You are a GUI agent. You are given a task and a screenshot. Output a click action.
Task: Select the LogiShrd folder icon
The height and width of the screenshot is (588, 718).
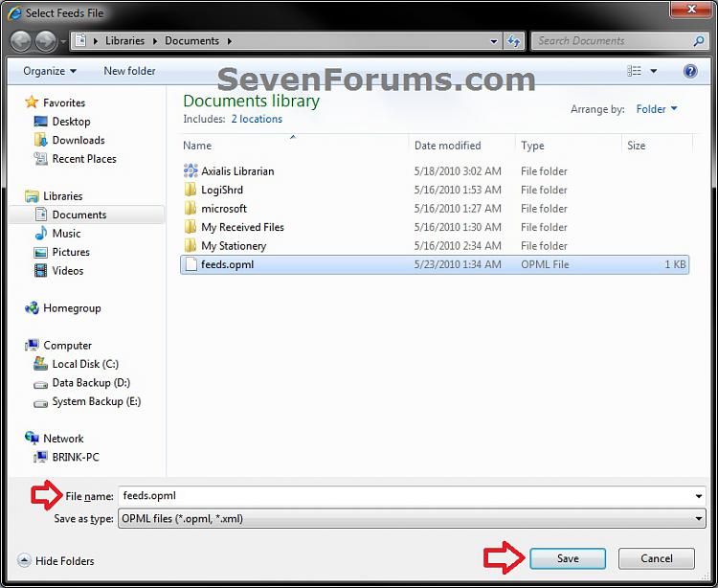point(191,190)
